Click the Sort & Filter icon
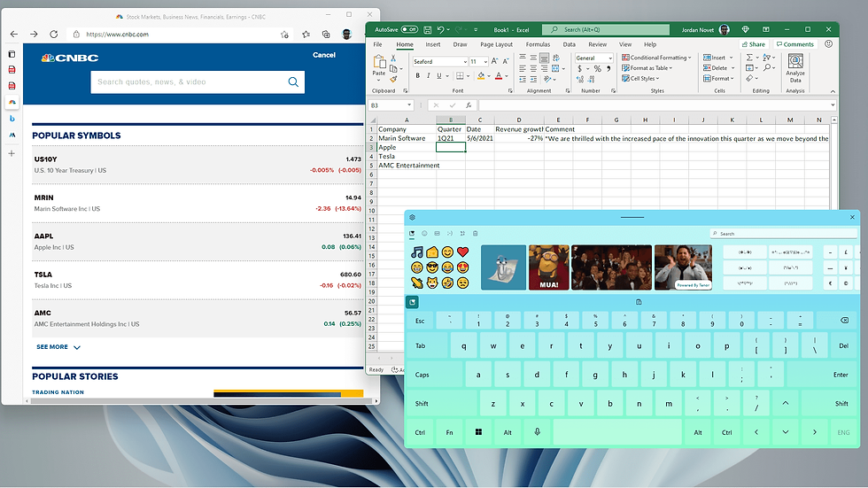 point(766,57)
